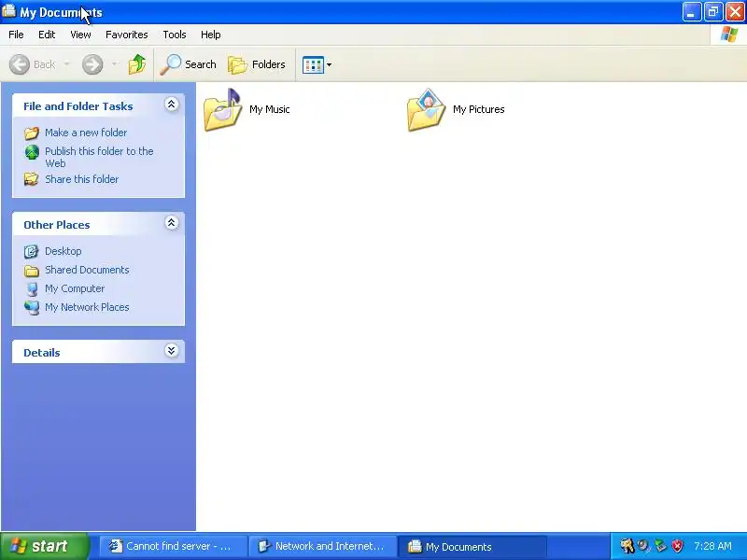Go to Desktop from Other Places
The height and width of the screenshot is (560, 747).
[63, 251]
